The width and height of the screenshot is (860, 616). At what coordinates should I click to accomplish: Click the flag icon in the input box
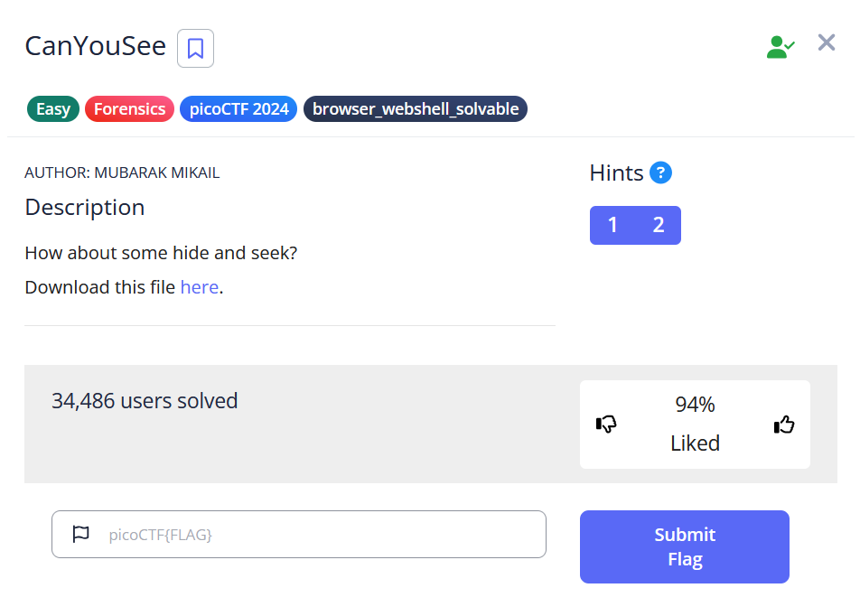[x=81, y=534]
